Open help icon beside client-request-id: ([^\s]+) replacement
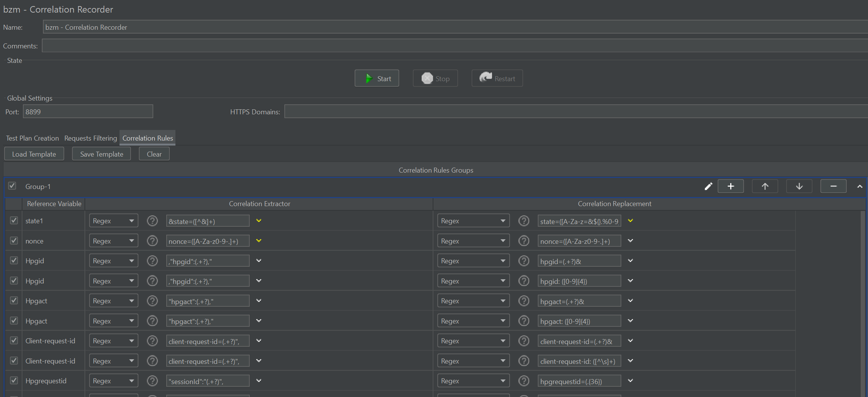 click(x=524, y=361)
